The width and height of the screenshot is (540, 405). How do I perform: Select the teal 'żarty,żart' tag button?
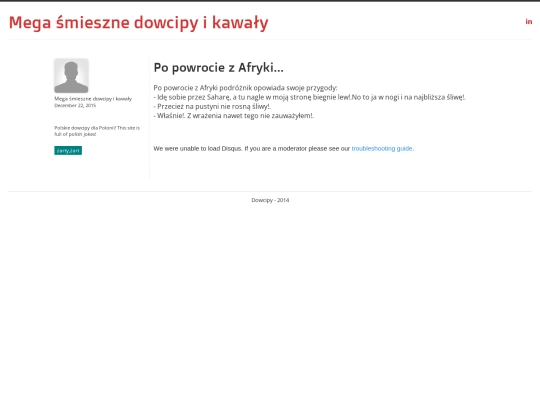pyautogui.click(x=68, y=150)
